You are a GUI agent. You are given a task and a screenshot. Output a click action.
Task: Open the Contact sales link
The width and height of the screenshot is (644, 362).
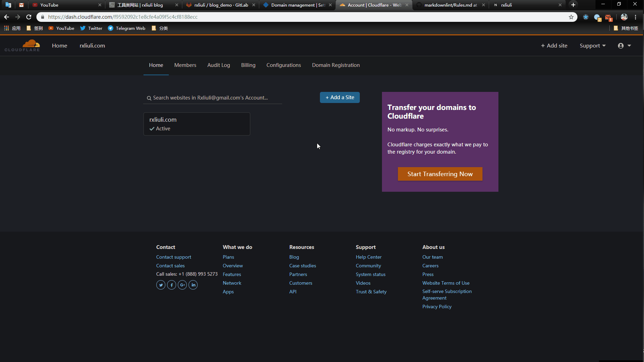(171, 266)
